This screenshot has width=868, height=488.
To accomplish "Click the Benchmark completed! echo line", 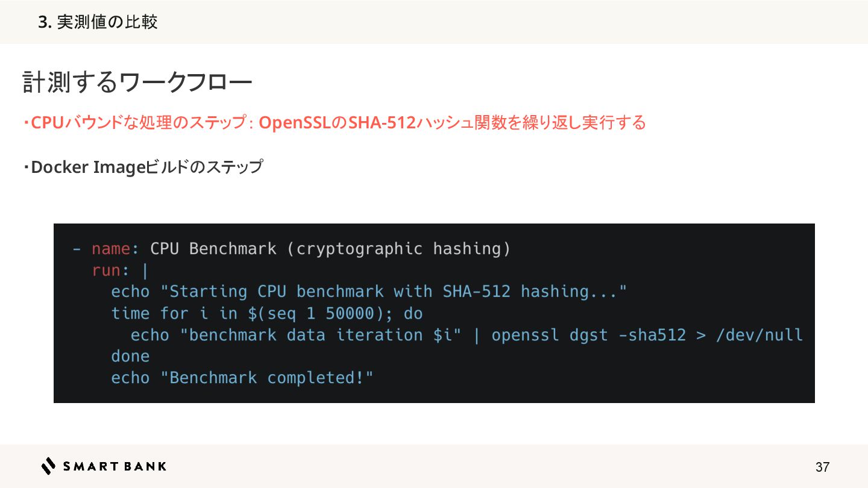I will [242, 378].
